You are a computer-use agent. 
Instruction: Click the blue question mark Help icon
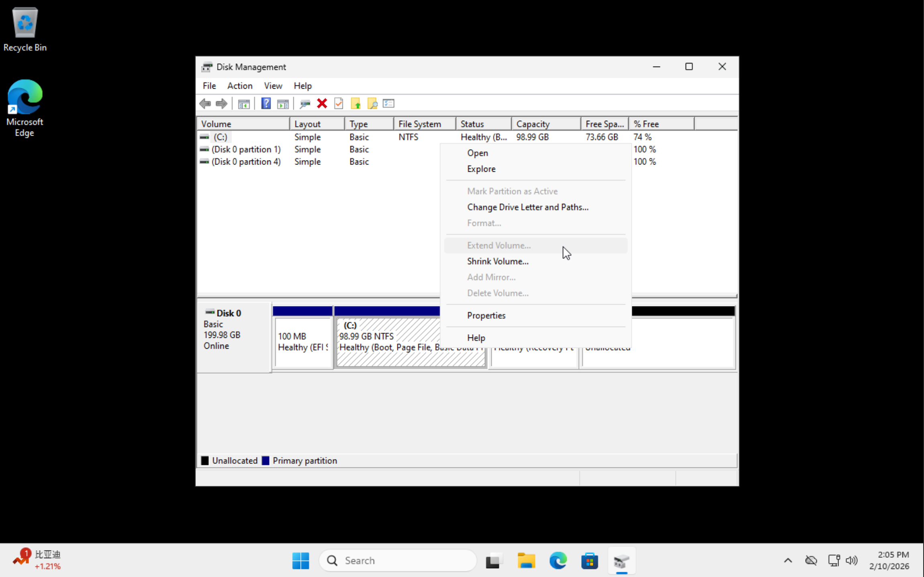click(x=266, y=104)
